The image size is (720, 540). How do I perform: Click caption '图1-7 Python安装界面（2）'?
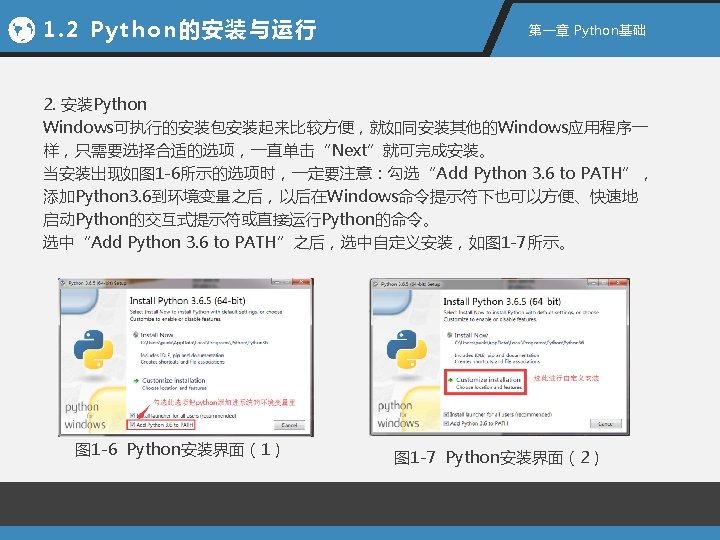click(496, 458)
